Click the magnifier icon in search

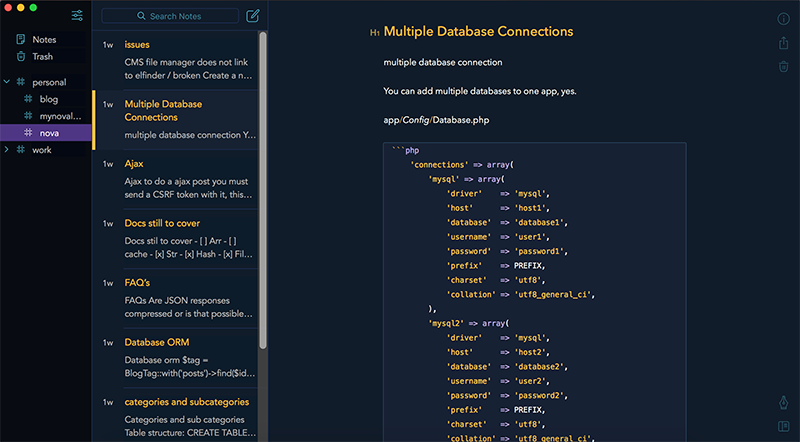(x=141, y=16)
